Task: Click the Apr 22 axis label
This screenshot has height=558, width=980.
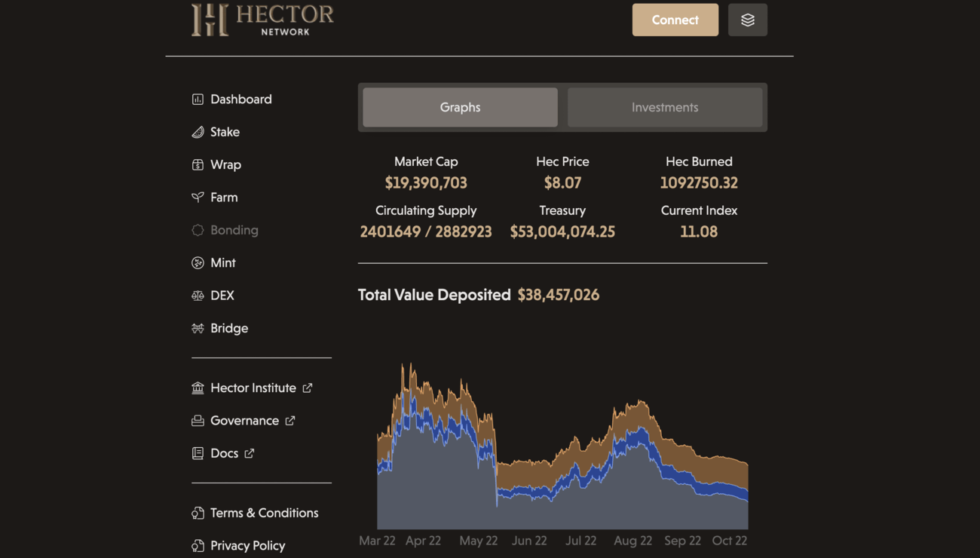Action: tap(423, 541)
